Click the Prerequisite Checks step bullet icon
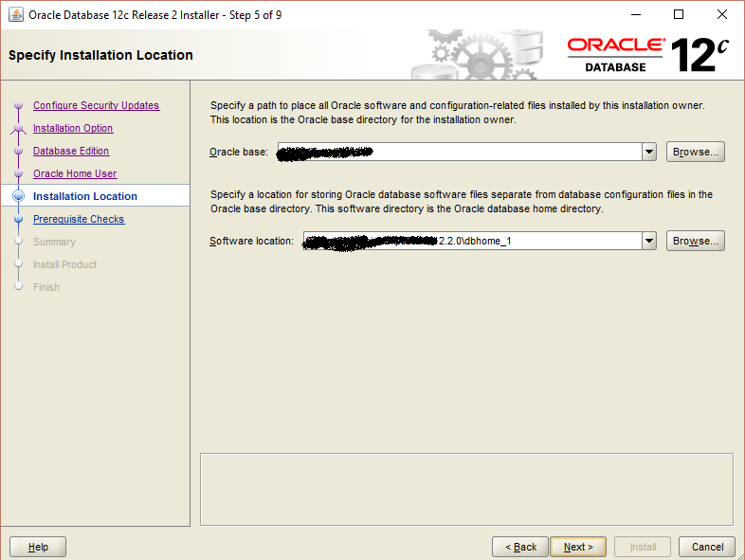This screenshot has width=745, height=560. [x=18, y=220]
